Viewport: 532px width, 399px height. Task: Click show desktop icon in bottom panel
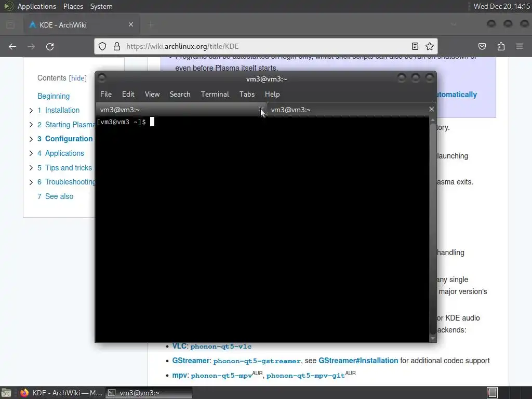[x=6, y=393]
